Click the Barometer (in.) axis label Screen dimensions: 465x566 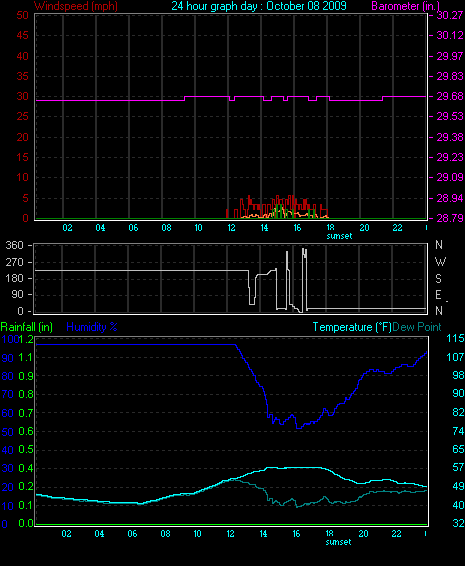(x=405, y=6)
